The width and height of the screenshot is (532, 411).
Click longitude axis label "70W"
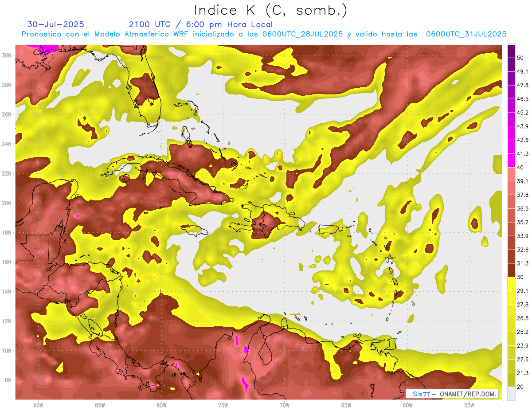click(285, 405)
